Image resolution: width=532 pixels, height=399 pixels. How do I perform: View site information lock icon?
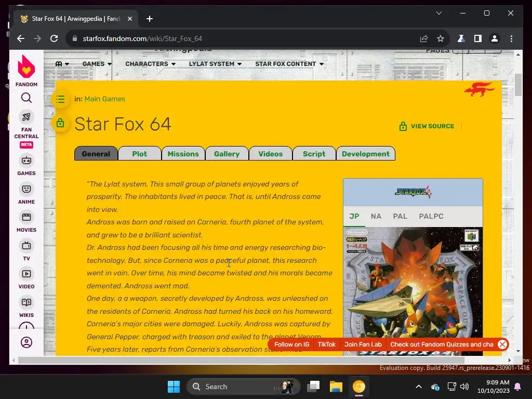75,38
